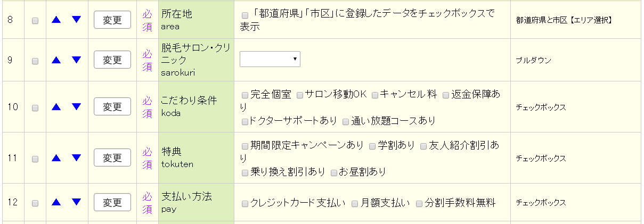This screenshot has height=224, width=644.
Task: Toggle 学割あり checkbox
Action: click(x=372, y=146)
